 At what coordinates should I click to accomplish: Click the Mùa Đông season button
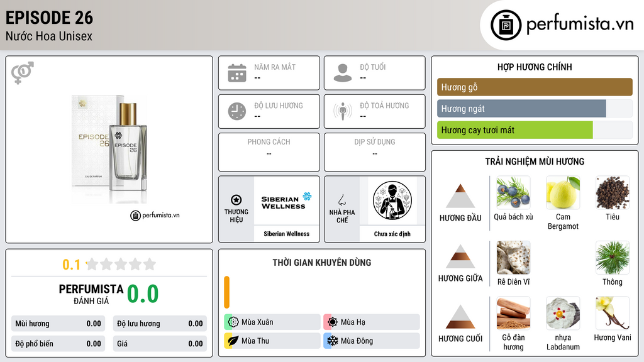click(372, 341)
